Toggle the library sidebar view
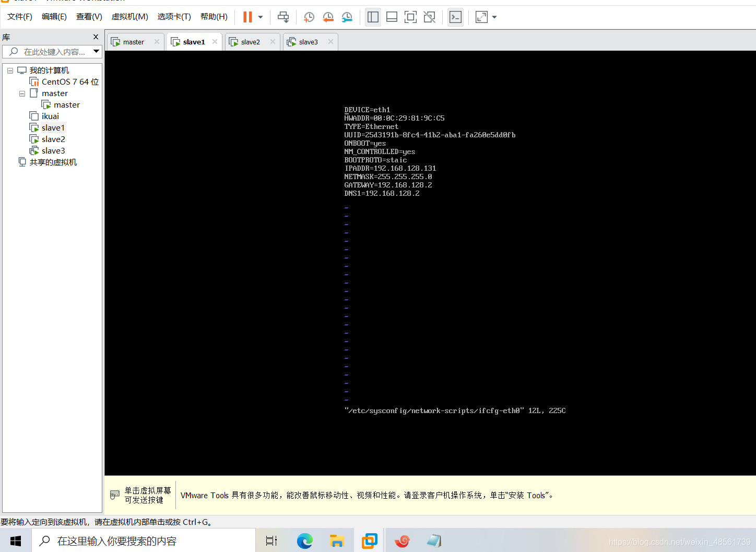This screenshot has width=756, height=552. tap(373, 17)
